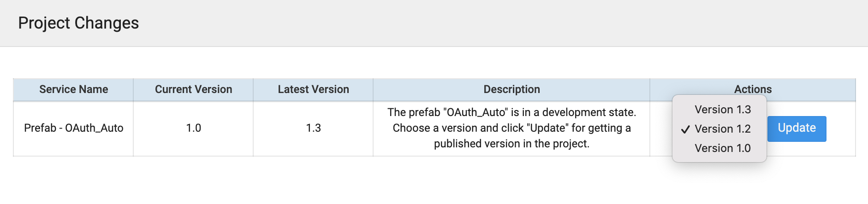Screen dimensions: 868x204
Task: Click the quoted "OAuth_Auto" name in the description
Action: click(475, 112)
